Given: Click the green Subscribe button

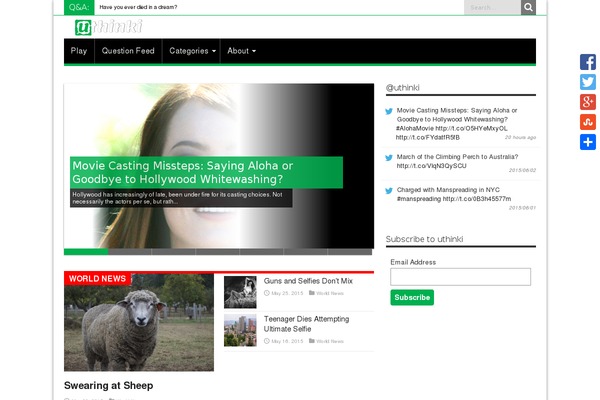Looking at the screenshot, I should coord(412,297).
